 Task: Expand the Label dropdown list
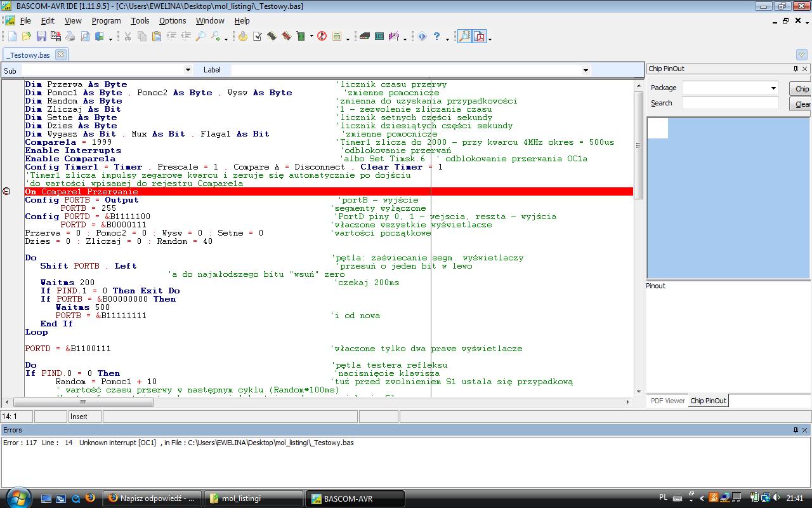click(585, 70)
